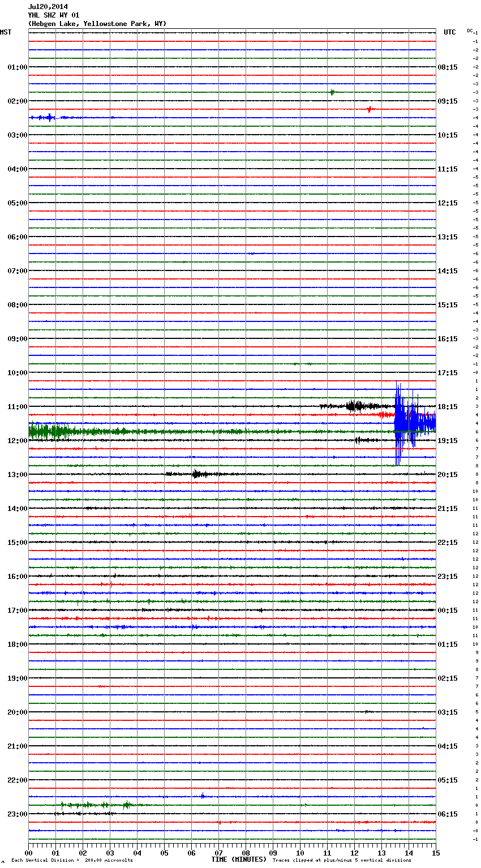Click the 15:15 UTC time label
Image resolution: width=481 pixels, height=868 pixels.
coord(448,305)
